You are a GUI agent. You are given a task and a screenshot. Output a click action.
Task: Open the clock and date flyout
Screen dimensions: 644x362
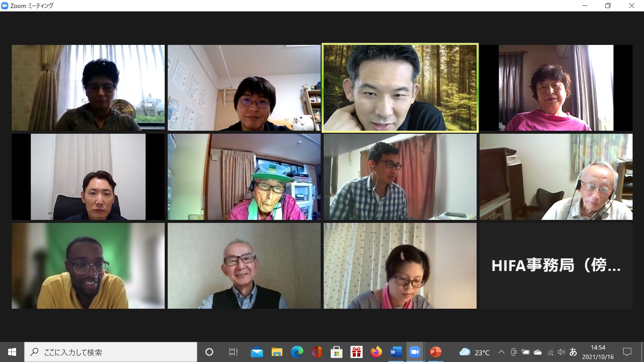(598, 352)
